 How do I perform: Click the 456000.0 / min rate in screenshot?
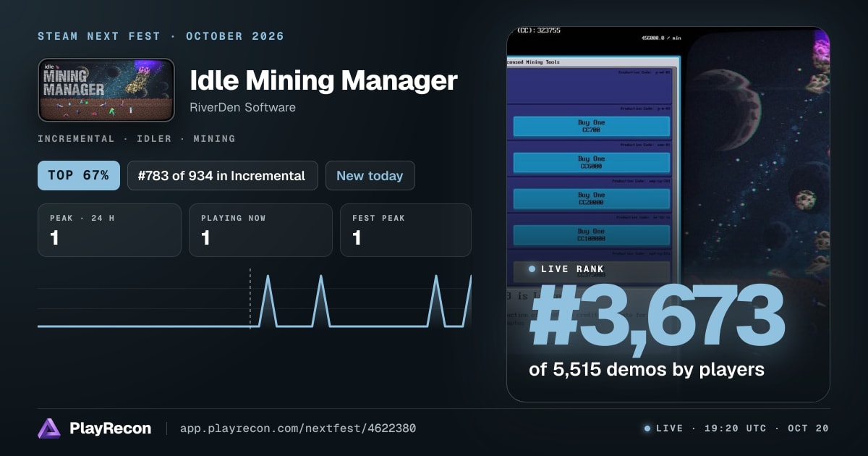660,38
